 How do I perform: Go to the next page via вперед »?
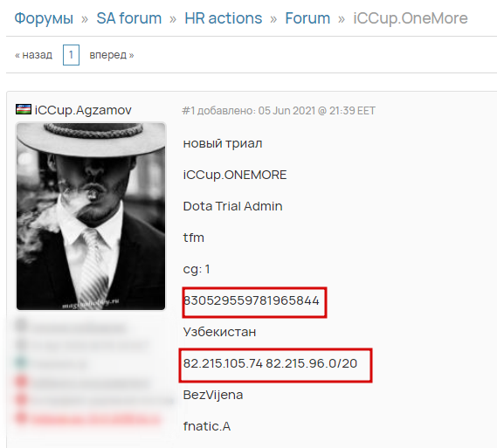point(112,55)
